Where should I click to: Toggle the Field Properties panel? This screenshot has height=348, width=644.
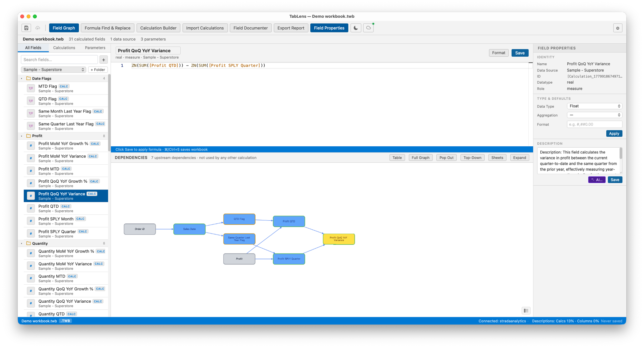coord(329,28)
